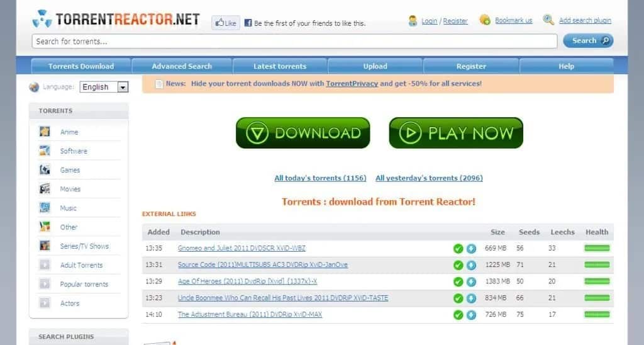Image resolution: width=644 pixels, height=345 pixels.
Task: Click the blue Search button
Action: (588, 41)
